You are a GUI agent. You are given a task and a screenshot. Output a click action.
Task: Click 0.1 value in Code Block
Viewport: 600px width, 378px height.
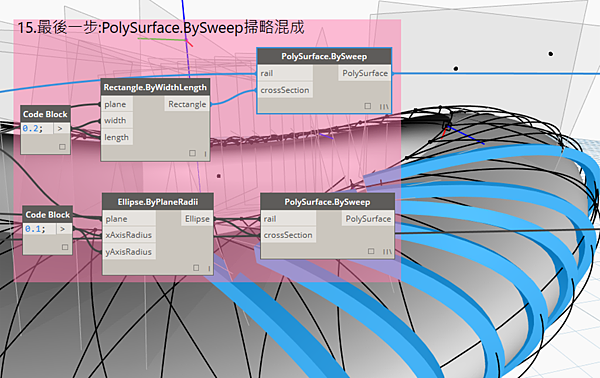[x=35, y=229]
